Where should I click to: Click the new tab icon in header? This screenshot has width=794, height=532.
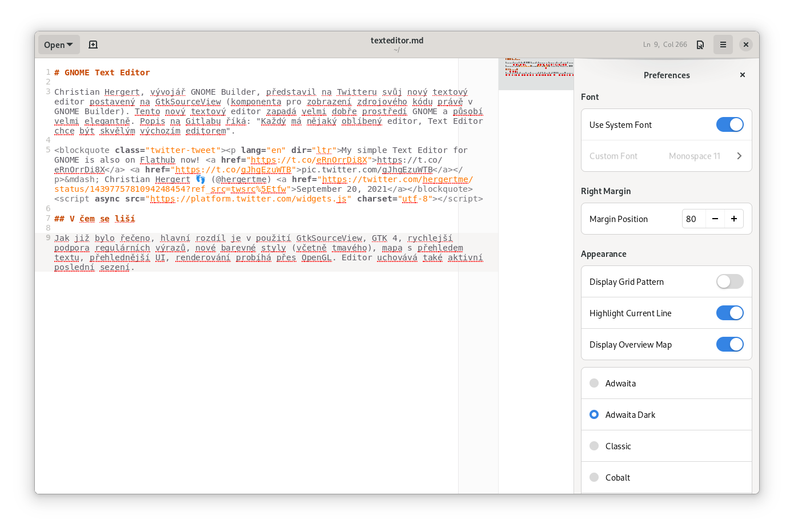tap(93, 45)
